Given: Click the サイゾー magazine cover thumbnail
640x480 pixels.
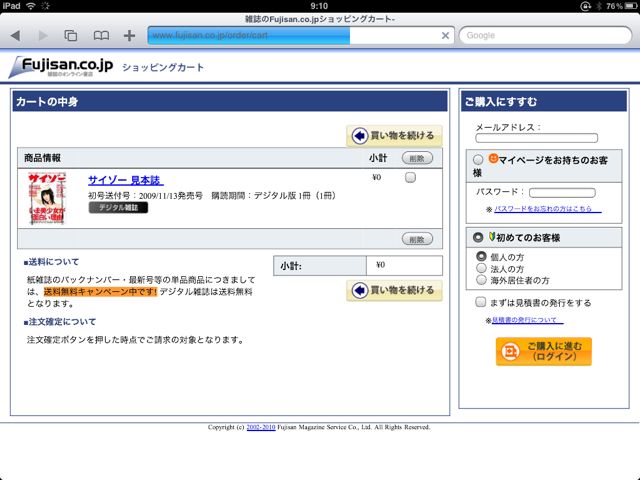Looking at the screenshot, I should coord(47,199).
